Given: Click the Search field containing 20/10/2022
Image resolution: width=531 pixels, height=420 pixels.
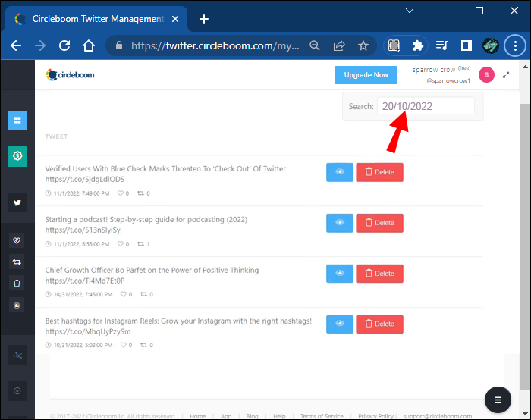Looking at the screenshot, I should [x=426, y=106].
